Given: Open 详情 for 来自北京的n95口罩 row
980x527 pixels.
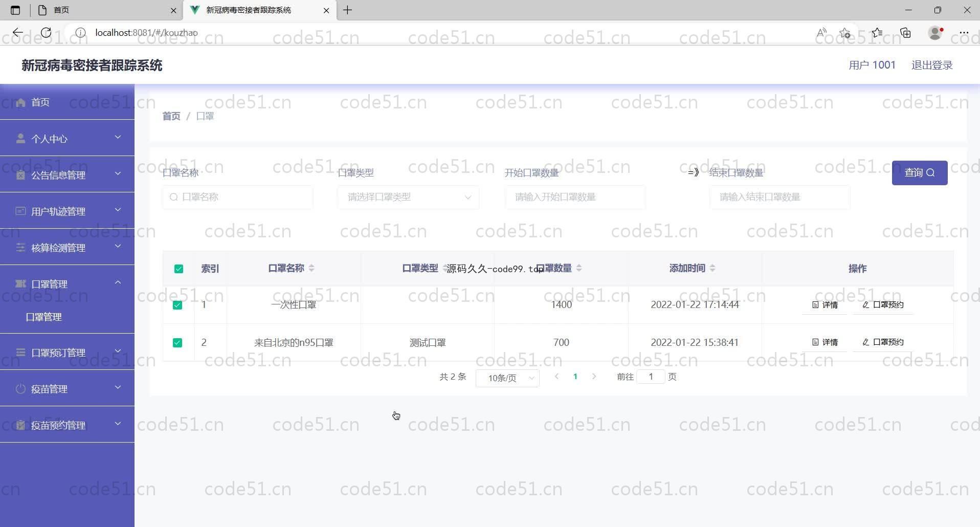Looking at the screenshot, I should coord(825,342).
